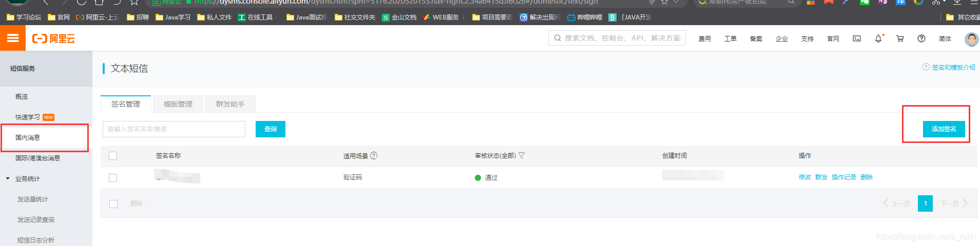980x246 pixels.
Task: Switch to the 模版管理 tab
Action: [x=178, y=104]
